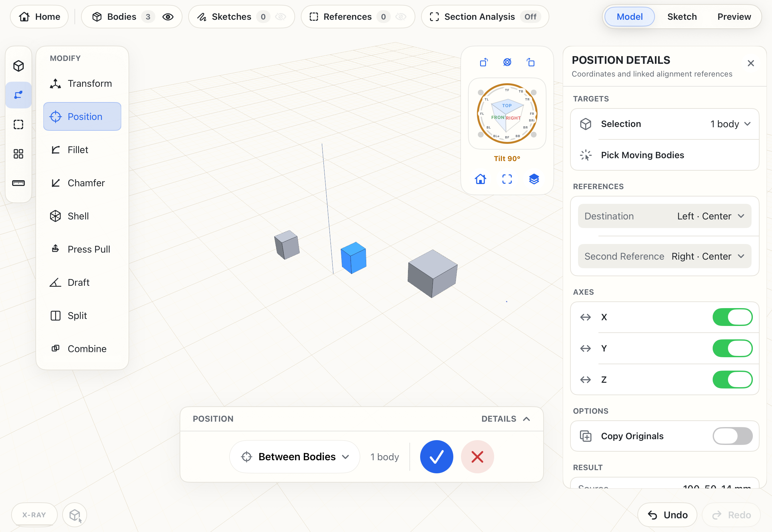The width and height of the screenshot is (772, 532).
Task: Click the Undo button
Action: 667,515
